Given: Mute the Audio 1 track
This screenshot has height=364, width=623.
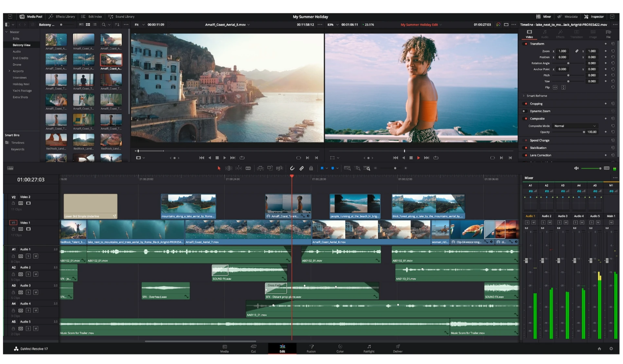Looking at the screenshot, I should tap(36, 256).
